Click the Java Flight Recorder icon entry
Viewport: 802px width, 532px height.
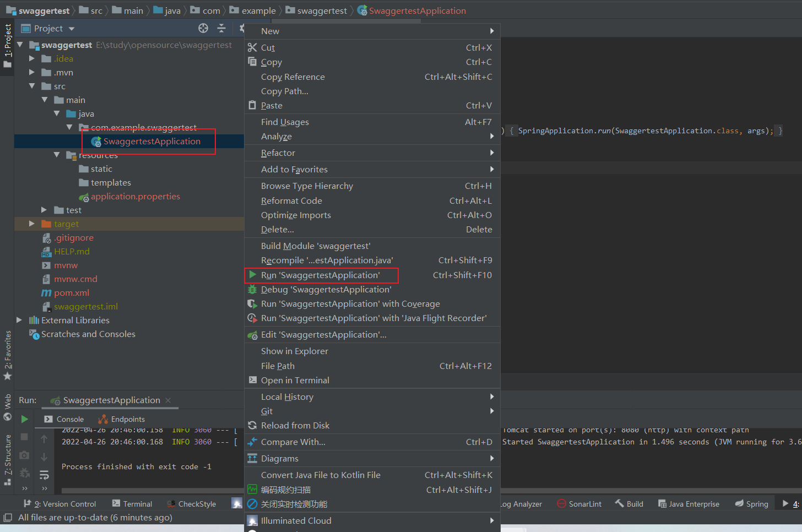[x=252, y=318]
